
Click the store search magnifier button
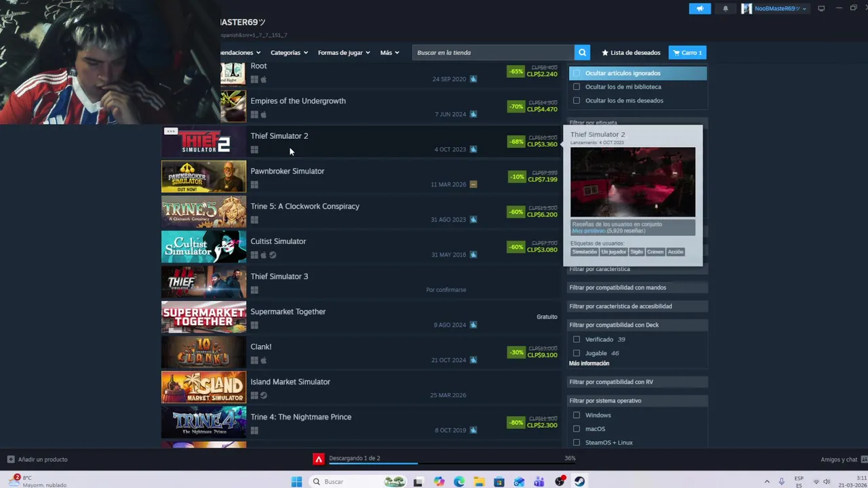pyautogui.click(x=582, y=52)
